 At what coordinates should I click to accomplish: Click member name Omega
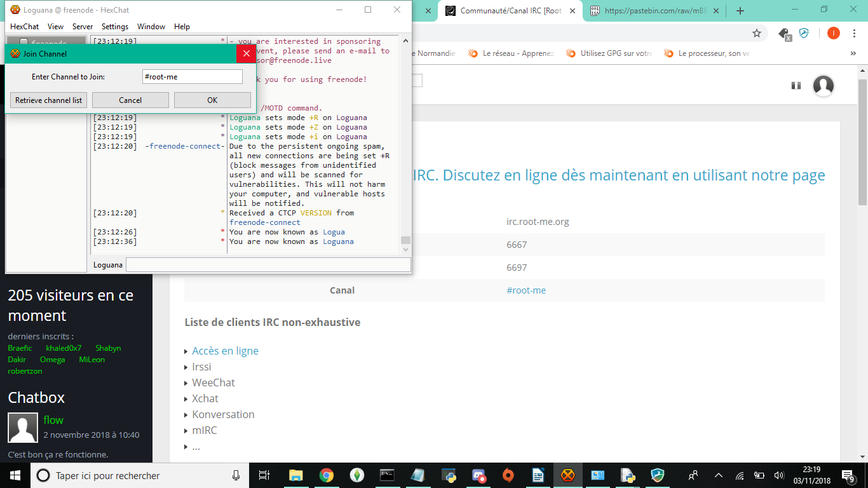pyautogui.click(x=52, y=360)
